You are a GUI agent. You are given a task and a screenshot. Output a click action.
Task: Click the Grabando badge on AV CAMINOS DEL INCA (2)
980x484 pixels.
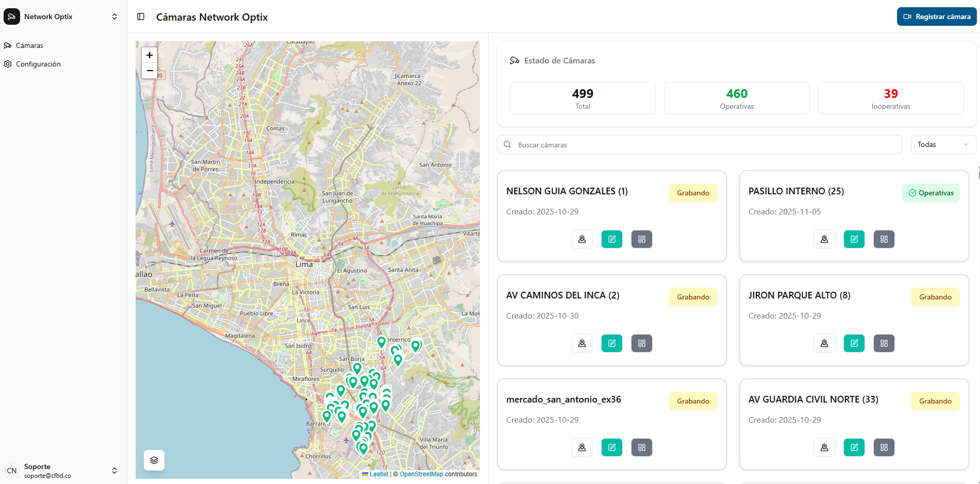pyautogui.click(x=693, y=297)
